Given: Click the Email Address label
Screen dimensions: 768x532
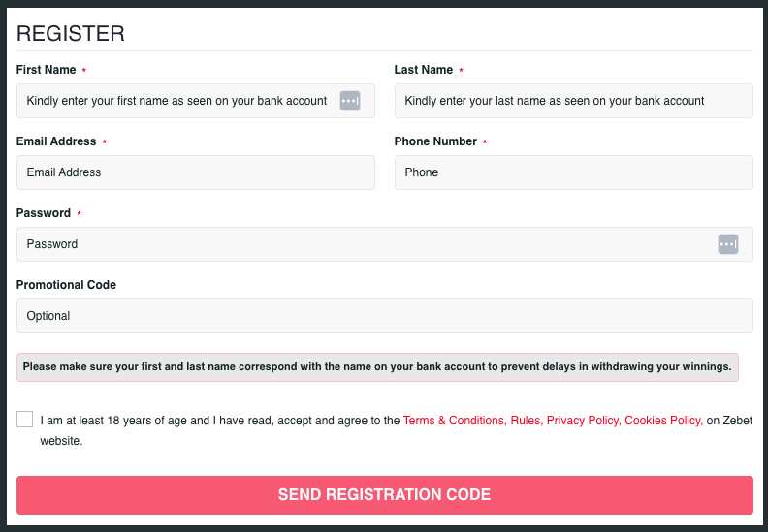Looking at the screenshot, I should click(x=56, y=141).
